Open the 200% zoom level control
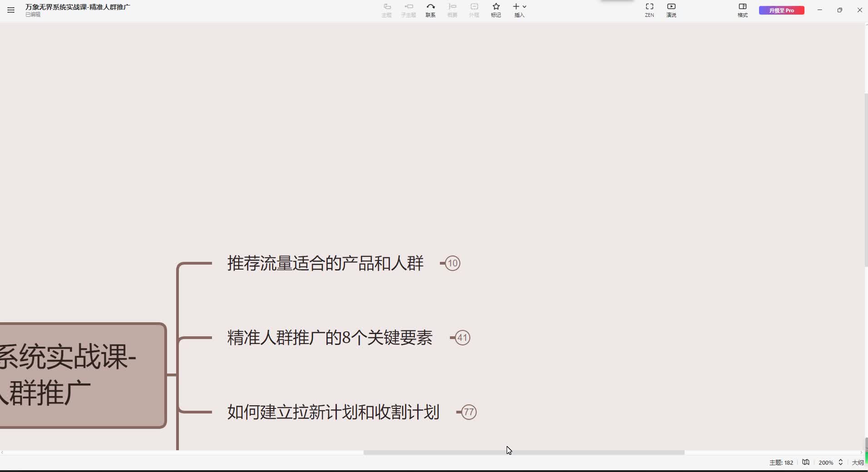Screen dimensions: 868x472 826,462
